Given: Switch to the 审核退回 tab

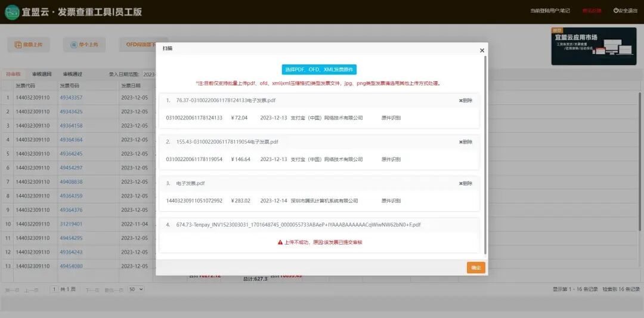Looking at the screenshot, I should pyautogui.click(x=42, y=75).
